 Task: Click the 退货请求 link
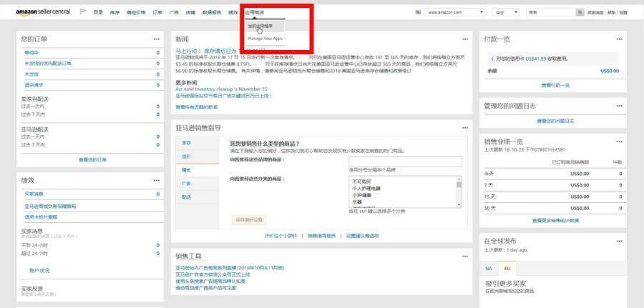click(x=34, y=85)
